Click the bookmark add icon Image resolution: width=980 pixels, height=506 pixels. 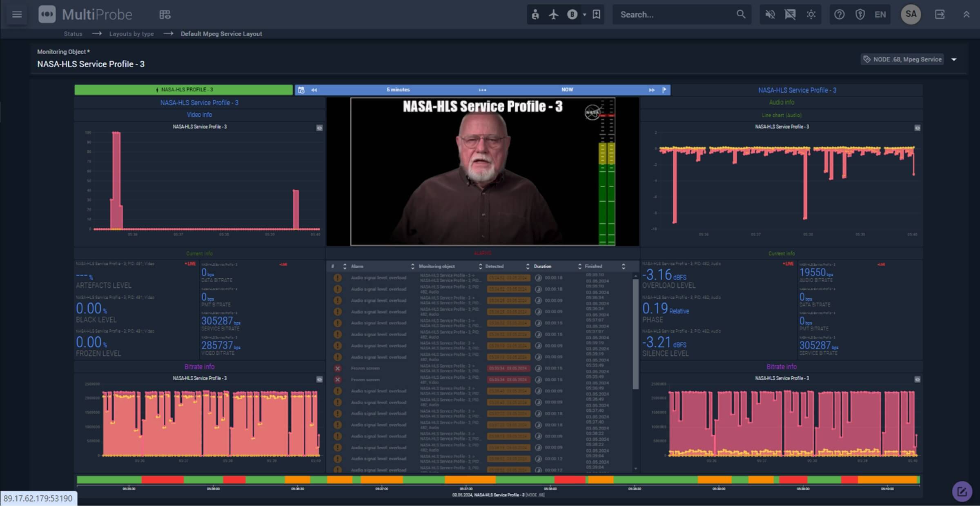click(597, 15)
